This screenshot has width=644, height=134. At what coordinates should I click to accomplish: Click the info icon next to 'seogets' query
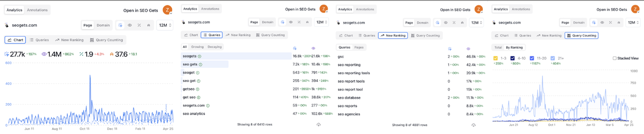tap(200, 56)
